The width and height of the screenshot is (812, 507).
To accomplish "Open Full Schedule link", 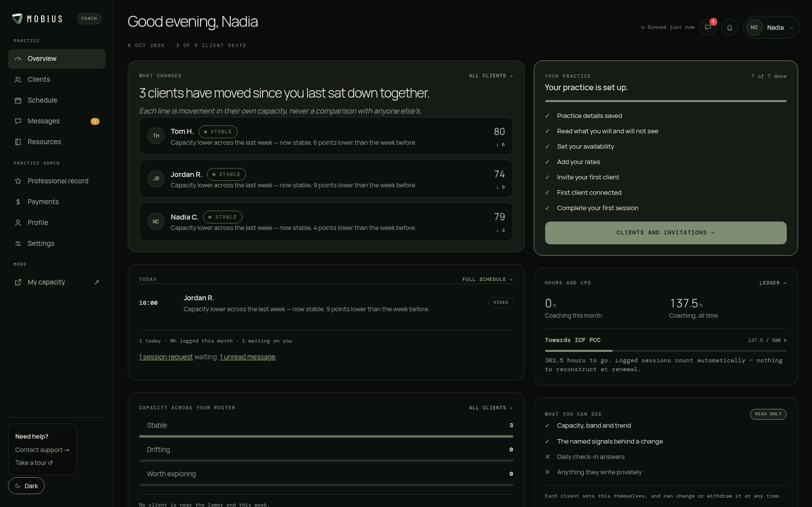I will tap(488, 280).
